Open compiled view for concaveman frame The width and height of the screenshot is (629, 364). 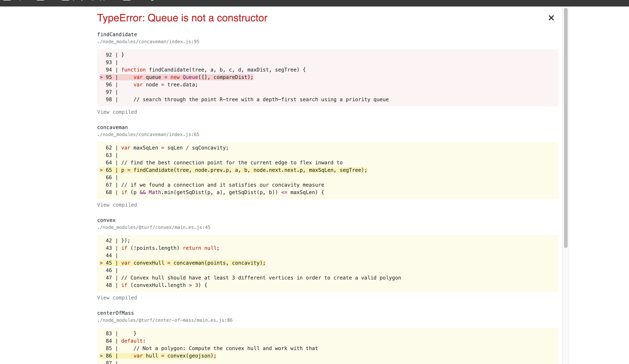117,205
